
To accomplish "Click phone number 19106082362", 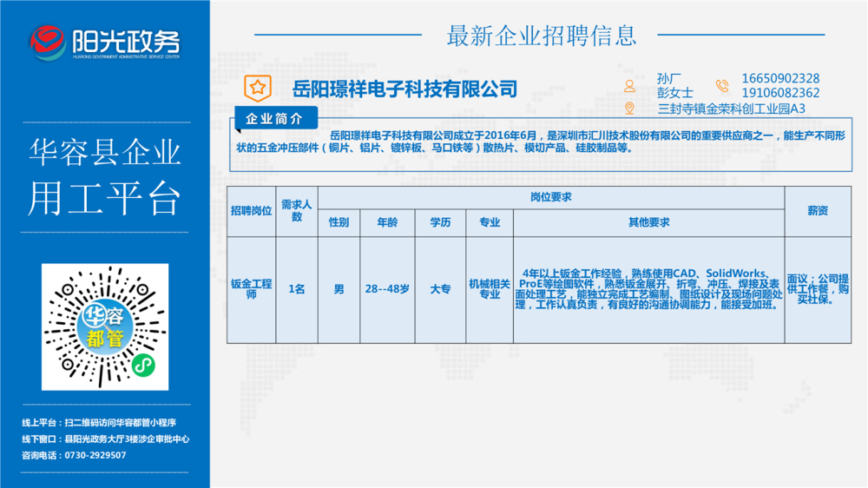I will pyautogui.click(x=780, y=93).
